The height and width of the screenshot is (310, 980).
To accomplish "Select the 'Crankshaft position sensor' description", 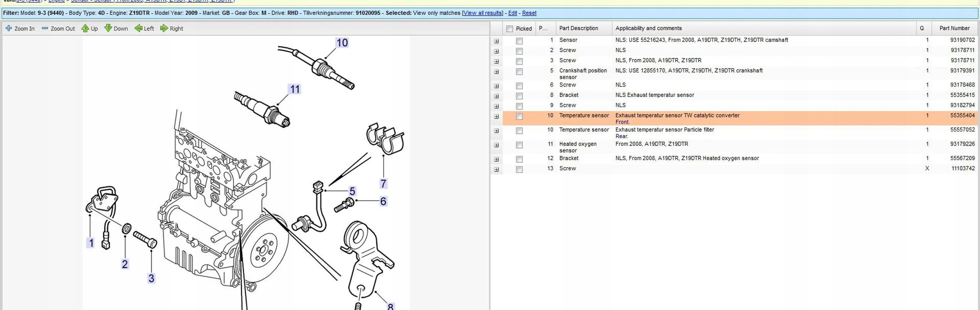I will (x=583, y=74).
